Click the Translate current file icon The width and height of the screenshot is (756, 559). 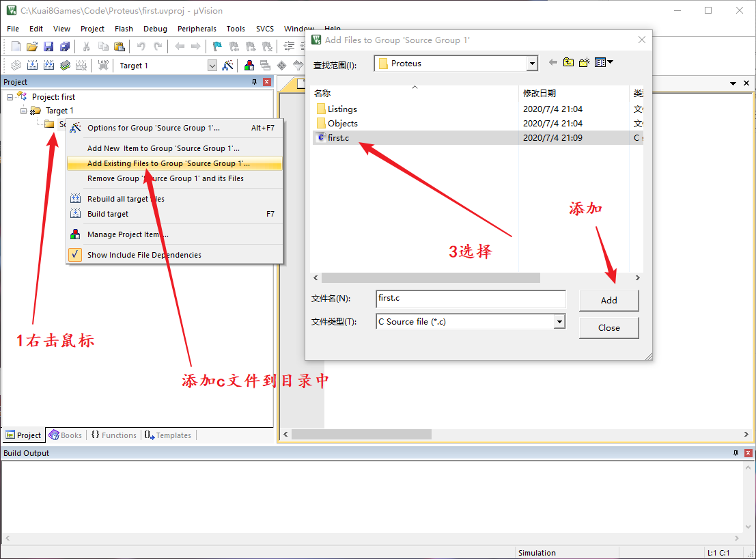[x=16, y=65]
